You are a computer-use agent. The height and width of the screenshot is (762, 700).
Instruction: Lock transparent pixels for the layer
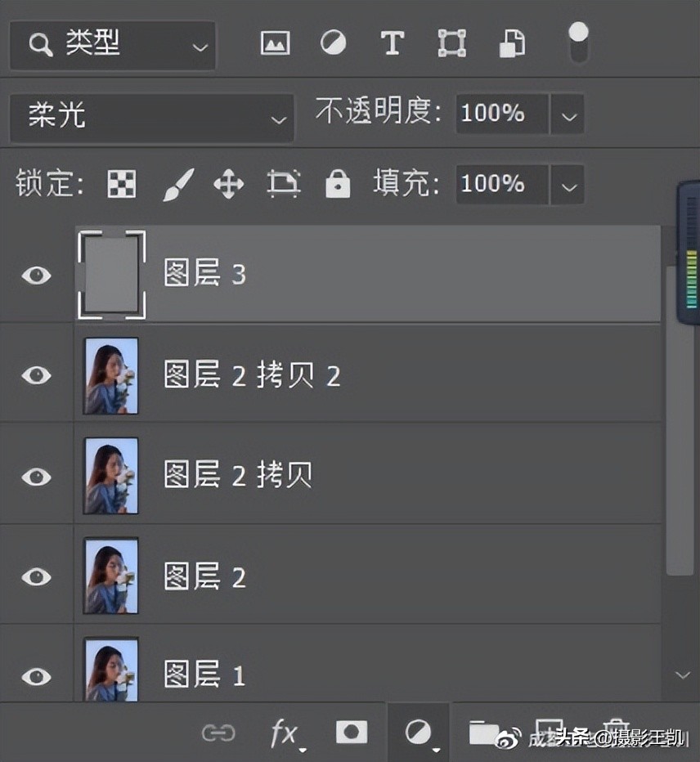[x=121, y=184]
